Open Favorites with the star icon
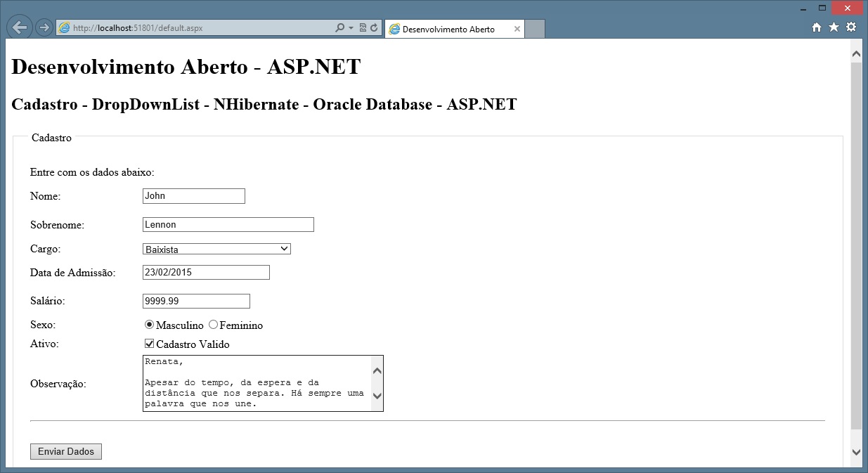 tap(834, 27)
